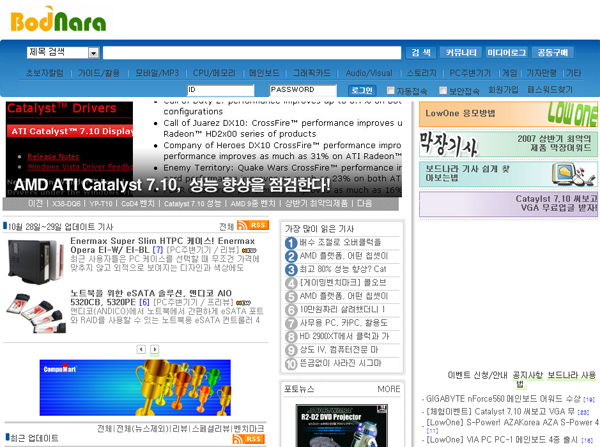Click the next arrow under article list

coord(155,349)
